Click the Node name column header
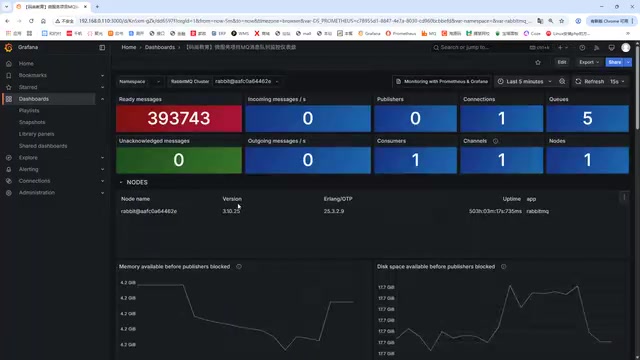This screenshot has height=360, width=640. click(136, 199)
